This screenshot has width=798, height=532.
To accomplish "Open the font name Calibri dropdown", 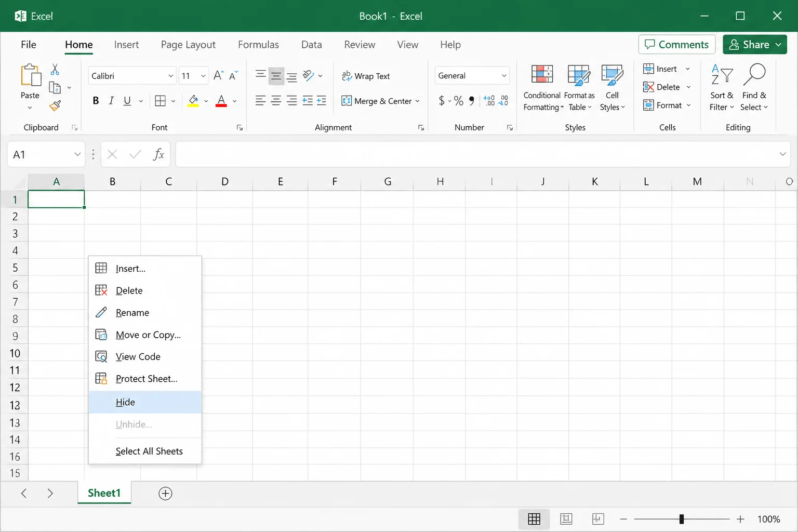I will (170, 76).
